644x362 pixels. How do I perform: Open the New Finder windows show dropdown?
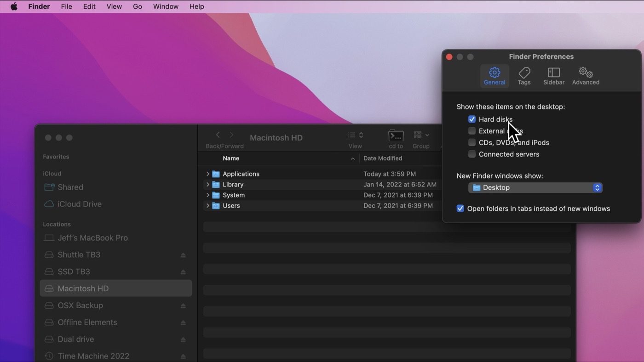pyautogui.click(x=535, y=187)
